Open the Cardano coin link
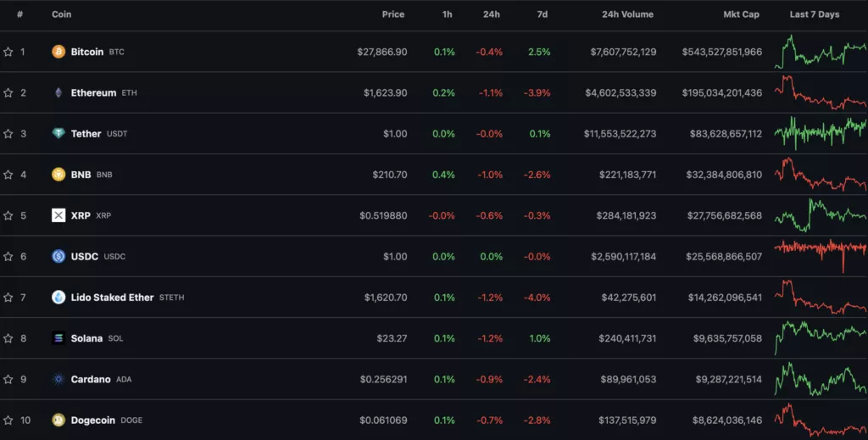 [x=91, y=379]
